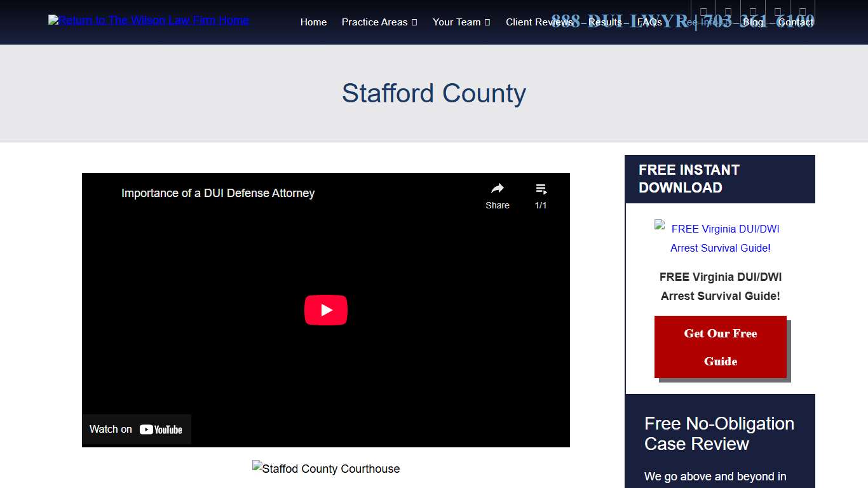The width and height of the screenshot is (868, 488).
Task: Click the Get Our Free Guide button
Action: 720,347
